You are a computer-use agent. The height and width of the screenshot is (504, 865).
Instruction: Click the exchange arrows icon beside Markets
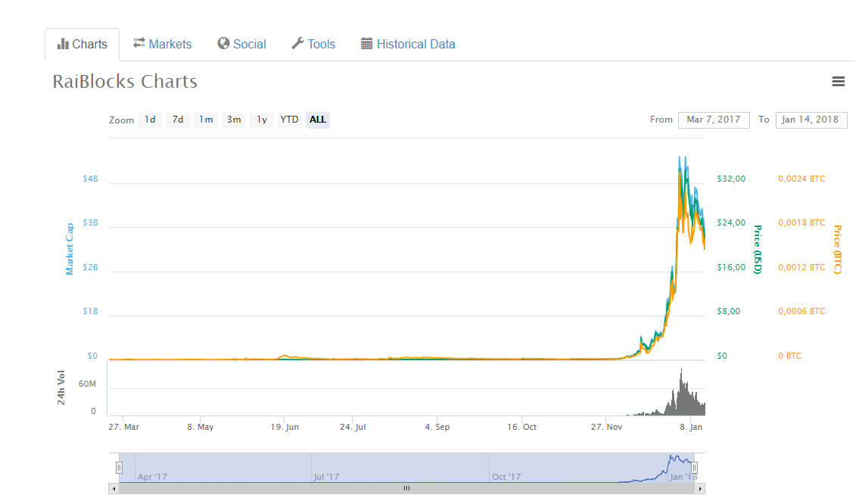(139, 42)
